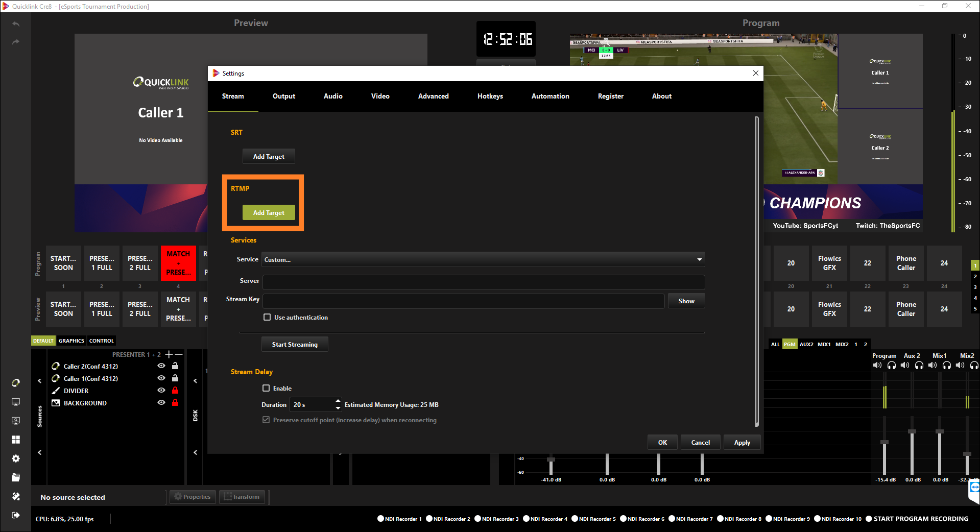The width and height of the screenshot is (980, 532).
Task: Click the Stream Key input field
Action: click(x=463, y=301)
